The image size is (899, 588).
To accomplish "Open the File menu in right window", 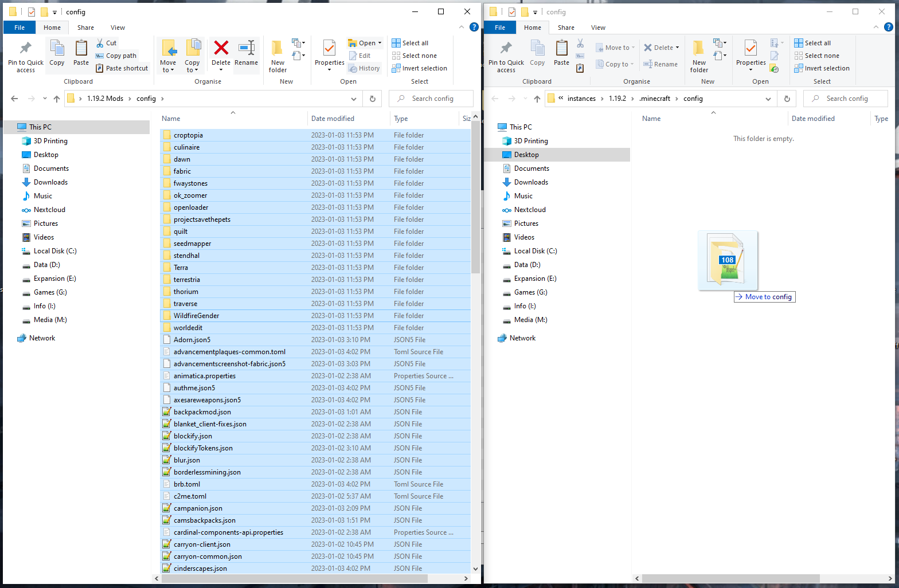I will (500, 28).
